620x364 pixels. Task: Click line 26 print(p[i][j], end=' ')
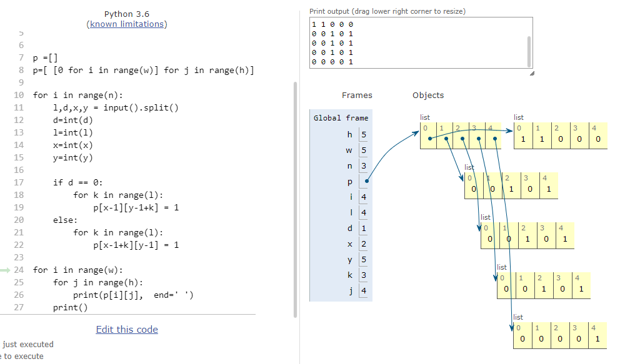pyautogui.click(x=133, y=295)
